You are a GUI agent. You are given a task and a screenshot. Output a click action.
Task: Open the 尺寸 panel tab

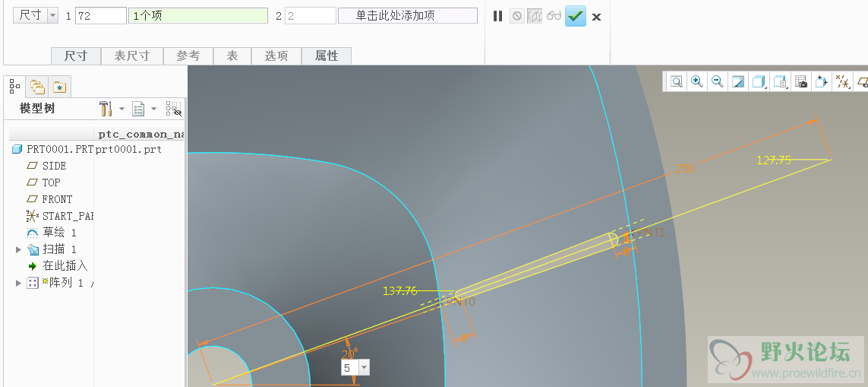pos(77,56)
